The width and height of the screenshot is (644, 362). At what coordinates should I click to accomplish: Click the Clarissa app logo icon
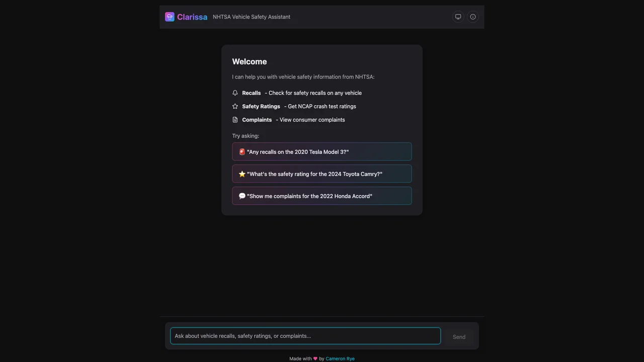[x=170, y=17]
